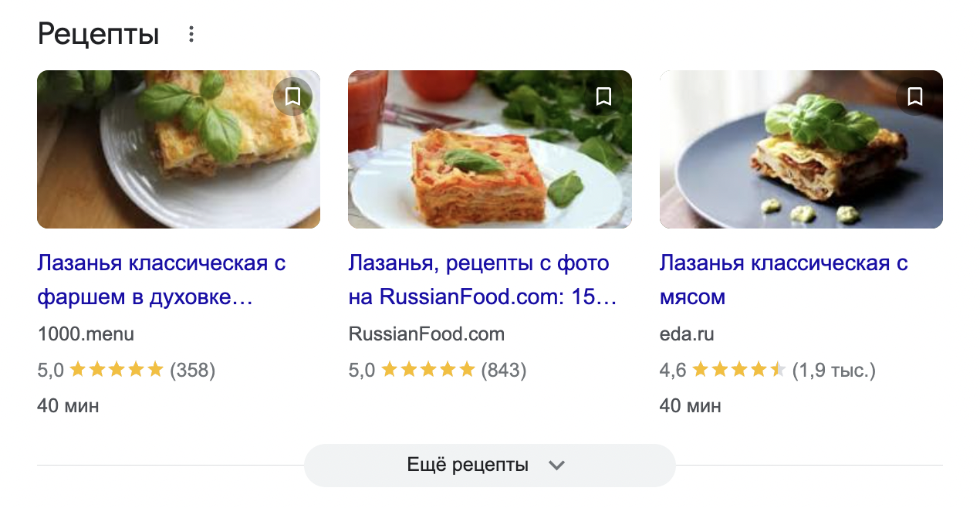Click the Рецепты section heading
980x508 pixels.
[x=98, y=34]
